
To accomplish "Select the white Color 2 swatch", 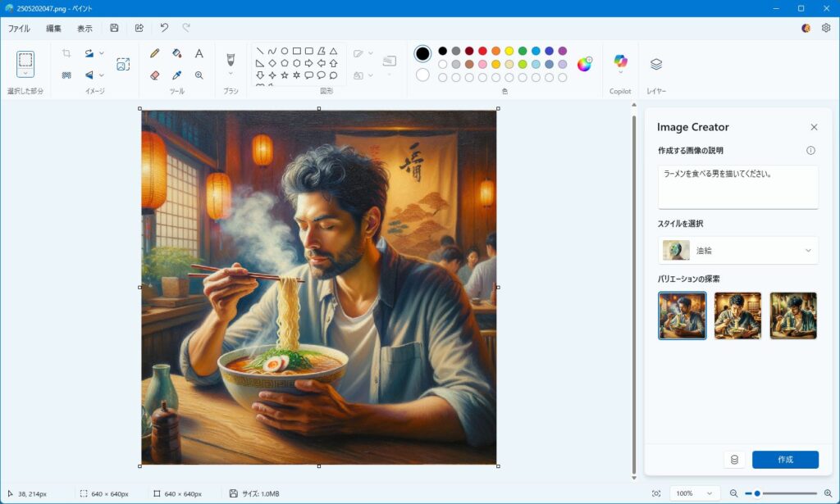I will pyautogui.click(x=422, y=75).
